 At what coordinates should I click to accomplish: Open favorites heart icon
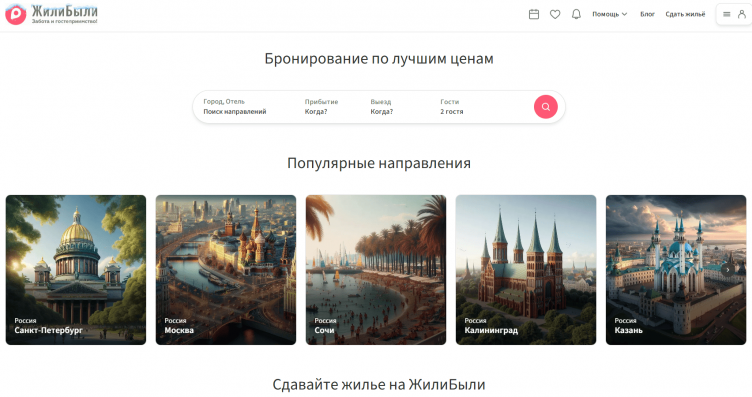[555, 14]
